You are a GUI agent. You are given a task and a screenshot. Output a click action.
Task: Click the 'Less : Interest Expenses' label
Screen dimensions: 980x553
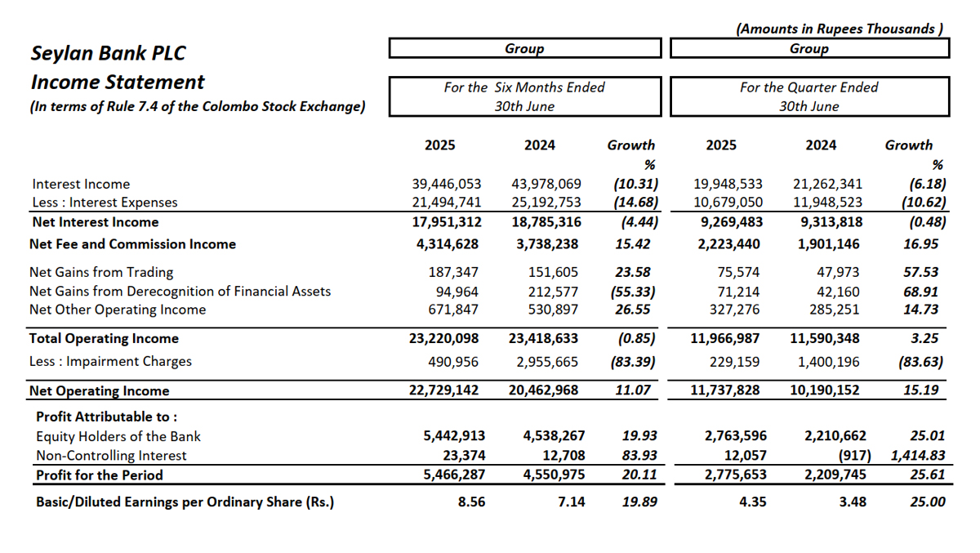(x=105, y=202)
